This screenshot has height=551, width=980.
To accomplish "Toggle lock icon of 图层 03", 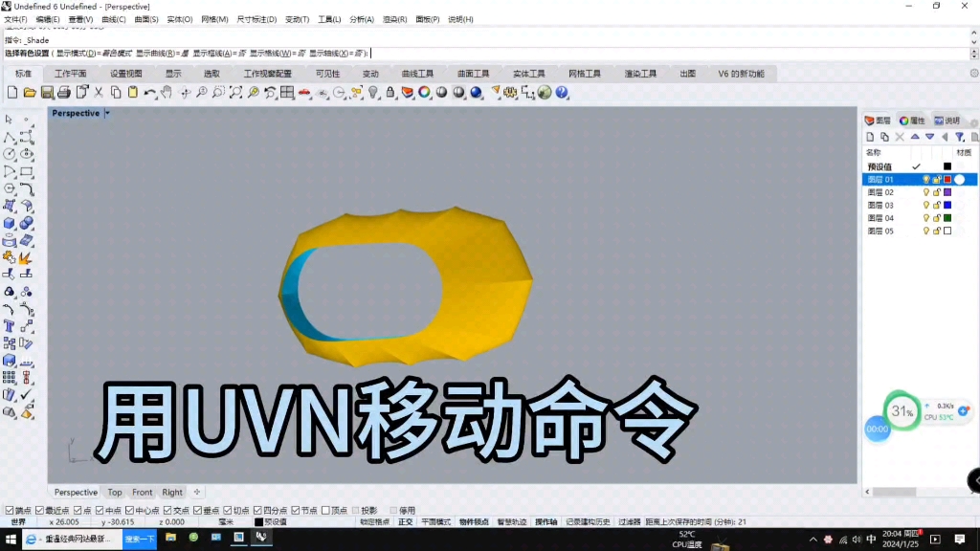I will (x=937, y=205).
